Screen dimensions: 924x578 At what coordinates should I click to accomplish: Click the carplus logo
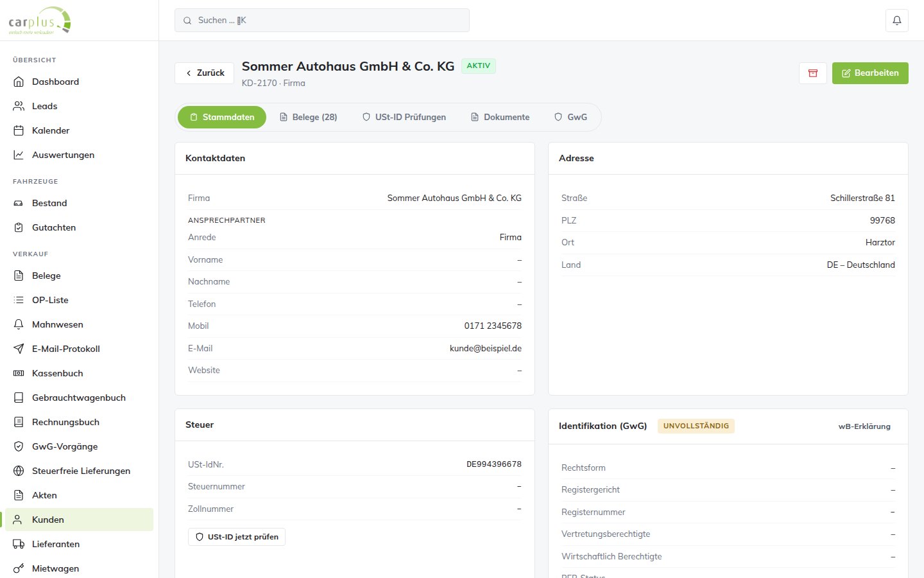point(40,21)
